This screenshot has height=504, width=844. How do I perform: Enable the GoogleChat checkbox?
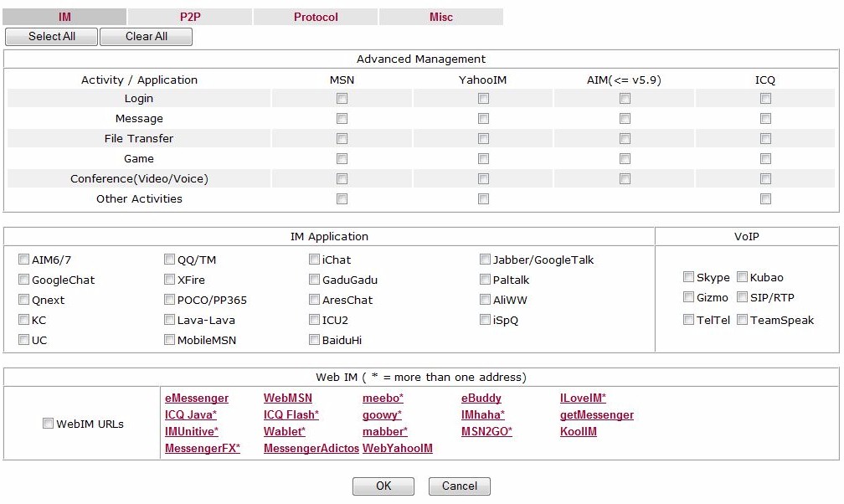23,280
